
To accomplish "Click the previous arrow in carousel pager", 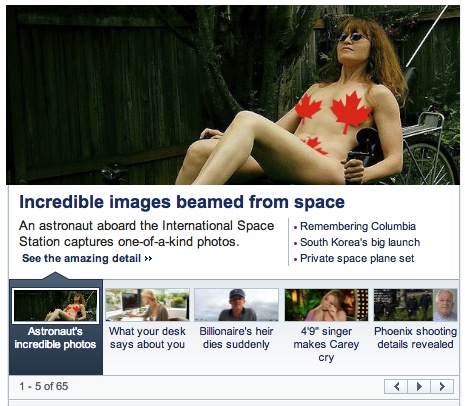I will pyautogui.click(x=396, y=386).
